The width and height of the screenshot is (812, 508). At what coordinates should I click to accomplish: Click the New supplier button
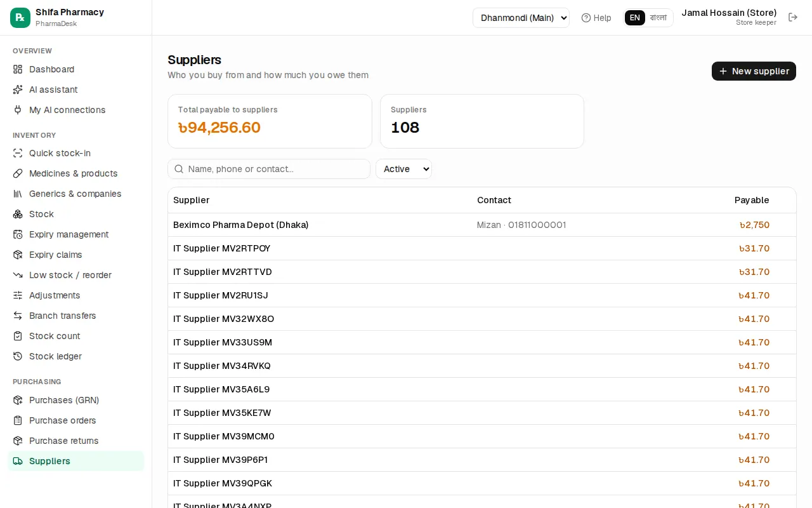pos(754,71)
